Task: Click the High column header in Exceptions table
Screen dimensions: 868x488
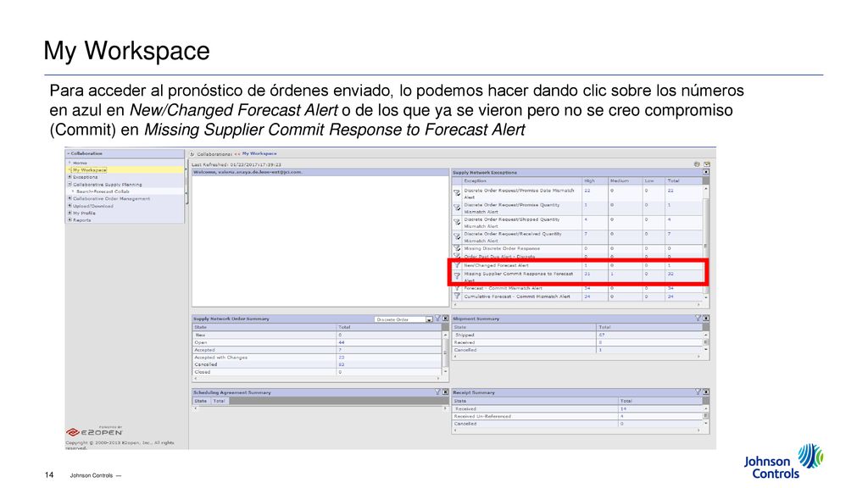Action: (594, 181)
